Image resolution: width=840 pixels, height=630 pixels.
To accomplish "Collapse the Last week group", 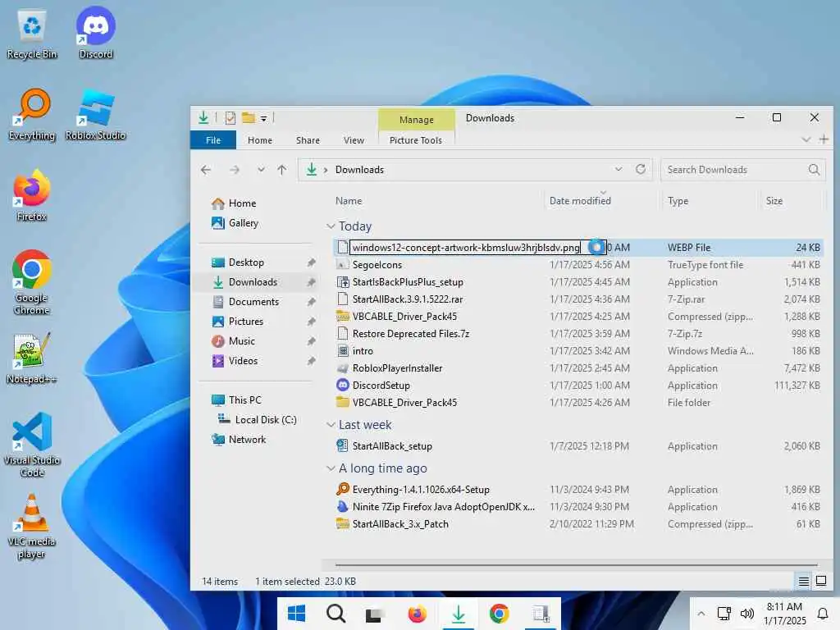I will 331,425.
